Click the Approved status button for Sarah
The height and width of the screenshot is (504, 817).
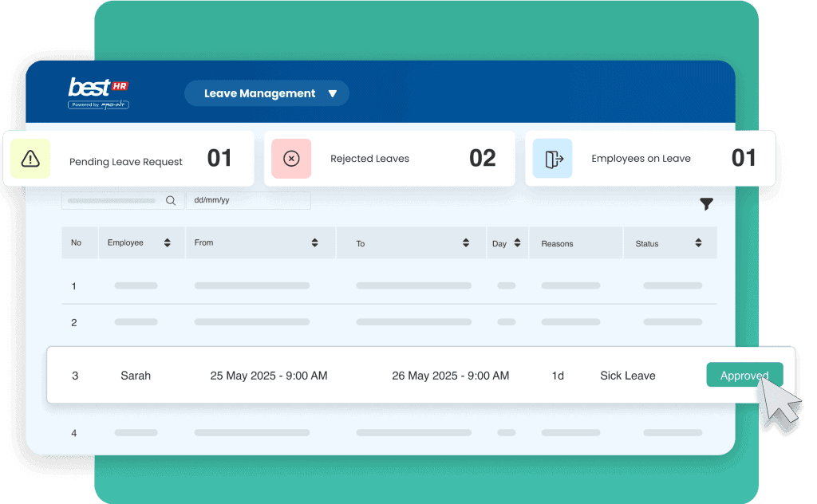744,376
